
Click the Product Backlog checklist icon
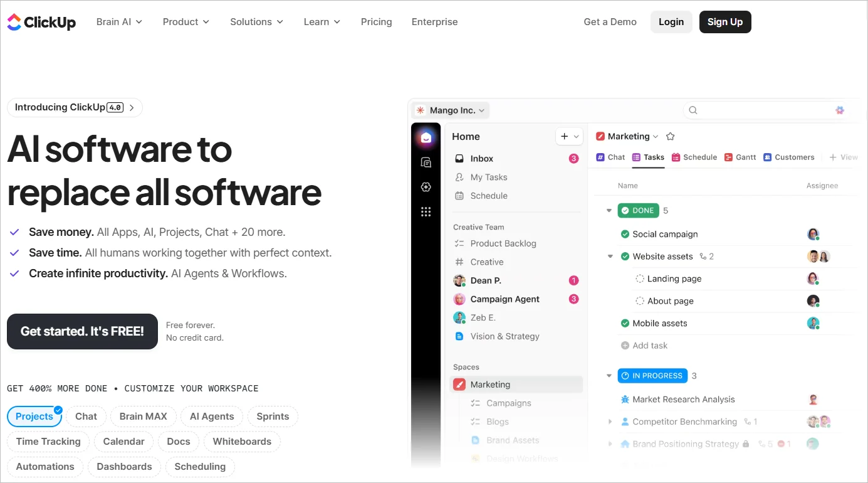459,243
